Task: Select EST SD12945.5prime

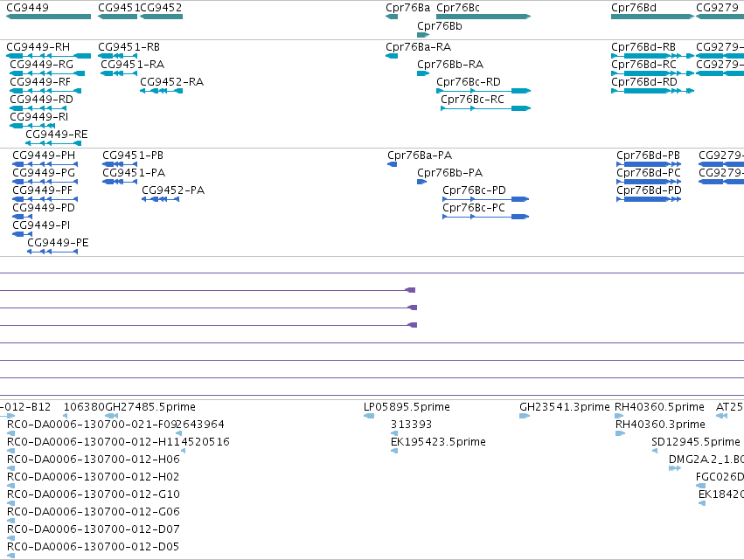Action: point(696,442)
